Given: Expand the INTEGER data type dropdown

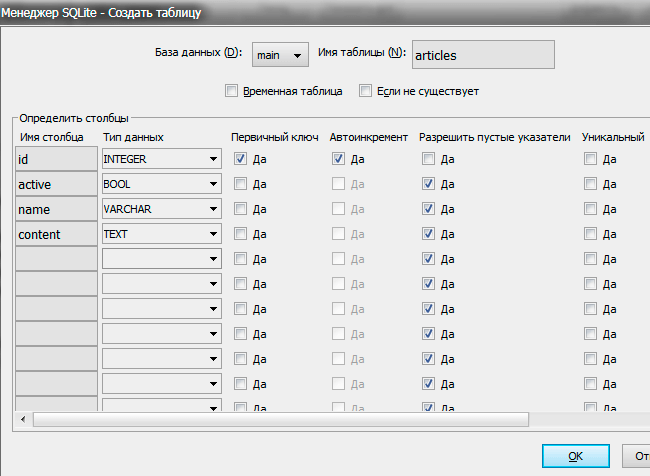Looking at the screenshot, I should tap(213, 158).
